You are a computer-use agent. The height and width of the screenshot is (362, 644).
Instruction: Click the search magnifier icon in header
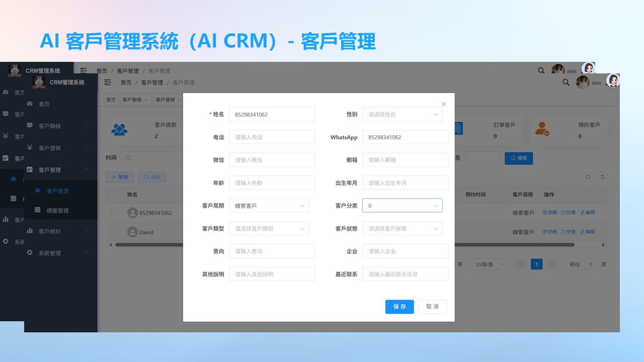[x=566, y=82]
